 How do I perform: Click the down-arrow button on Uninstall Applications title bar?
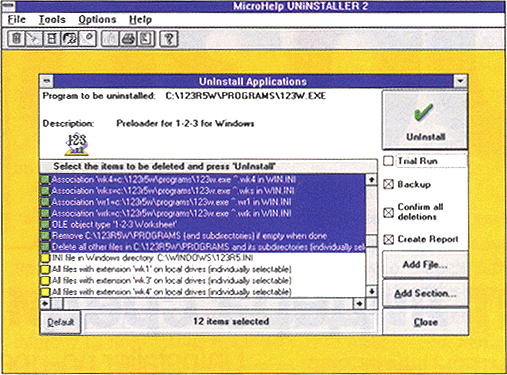point(460,81)
